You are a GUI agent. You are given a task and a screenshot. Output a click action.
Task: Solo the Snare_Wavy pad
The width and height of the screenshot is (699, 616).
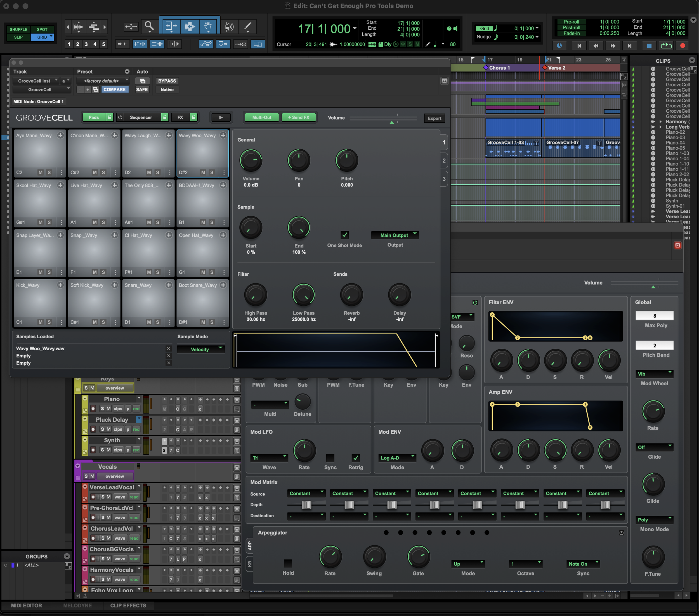tap(157, 322)
